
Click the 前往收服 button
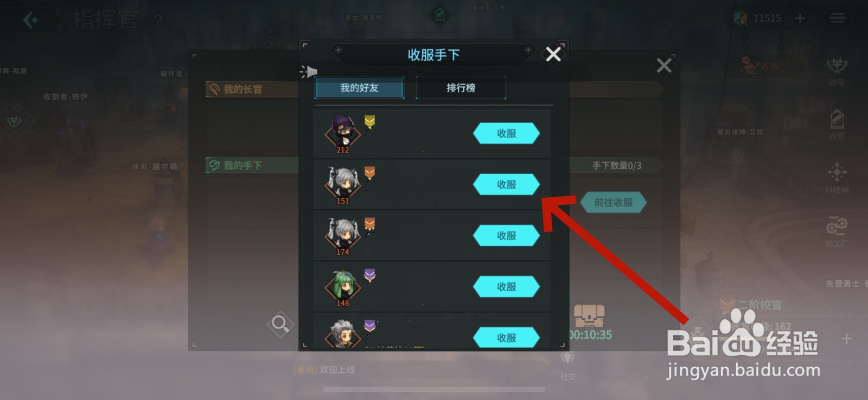(x=614, y=202)
